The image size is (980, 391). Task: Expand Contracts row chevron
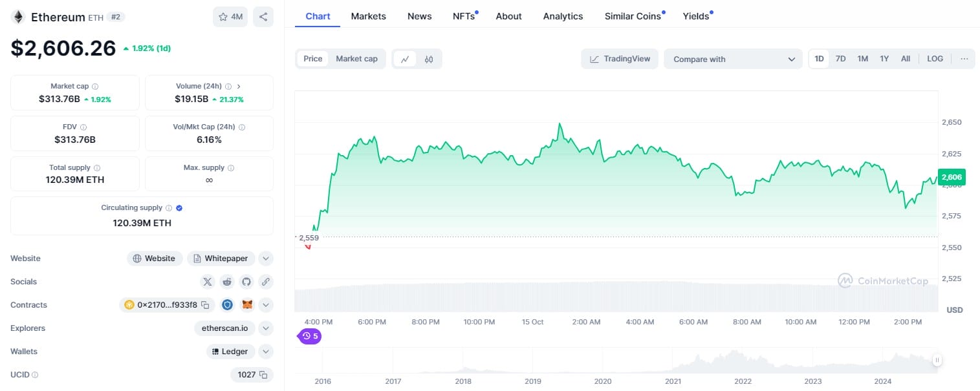click(x=266, y=305)
